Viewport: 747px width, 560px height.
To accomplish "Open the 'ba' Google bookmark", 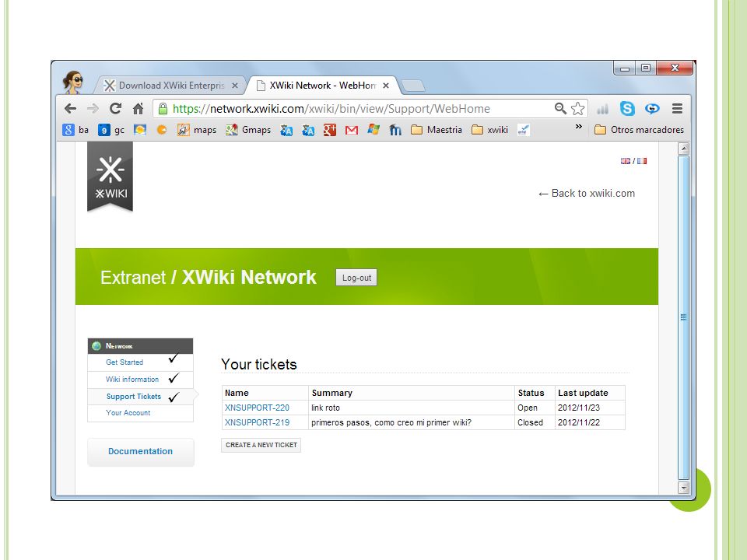I will pyautogui.click(x=75, y=130).
